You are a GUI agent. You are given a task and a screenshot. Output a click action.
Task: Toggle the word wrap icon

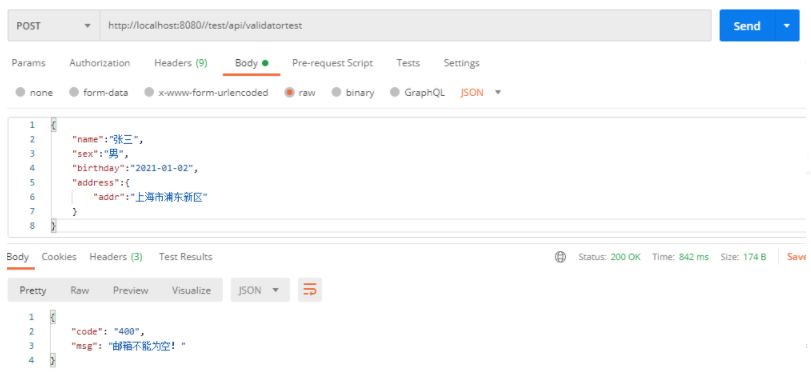click(310, 290)
